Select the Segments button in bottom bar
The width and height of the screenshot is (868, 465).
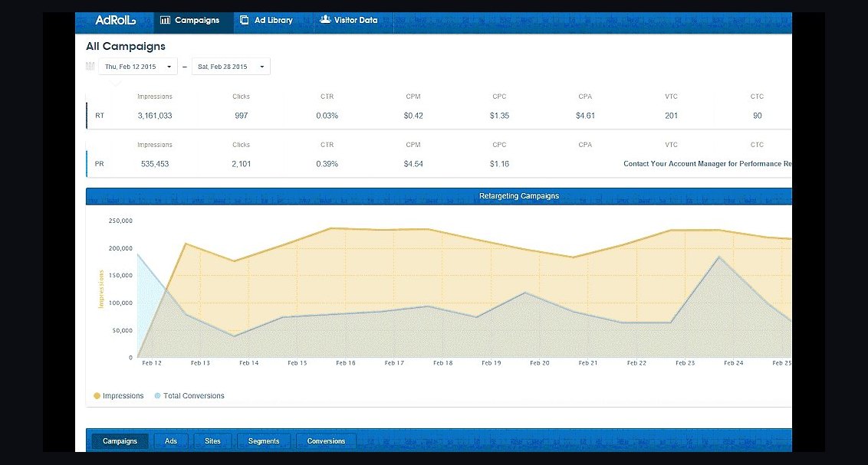264,441
